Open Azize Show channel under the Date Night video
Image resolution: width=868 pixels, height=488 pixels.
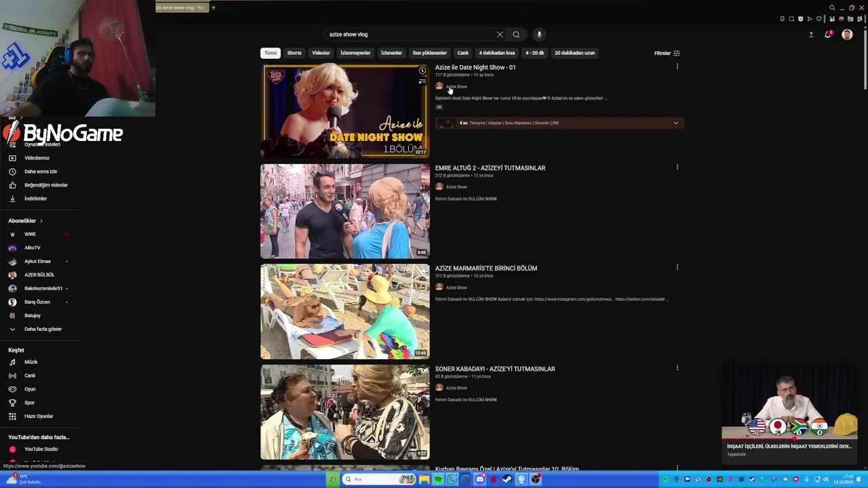pyautogui.click(x=456, y=87)
